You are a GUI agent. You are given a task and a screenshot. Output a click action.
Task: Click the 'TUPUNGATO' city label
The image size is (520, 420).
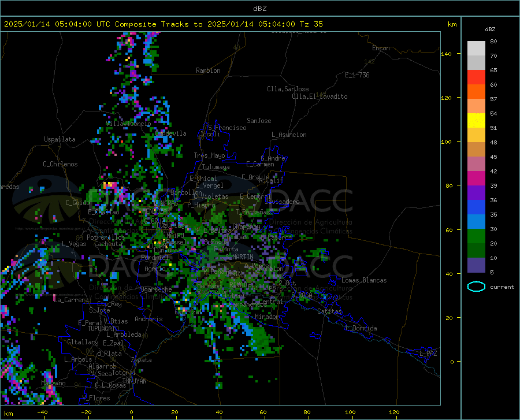pyautogui.click(x=103, y=329)
